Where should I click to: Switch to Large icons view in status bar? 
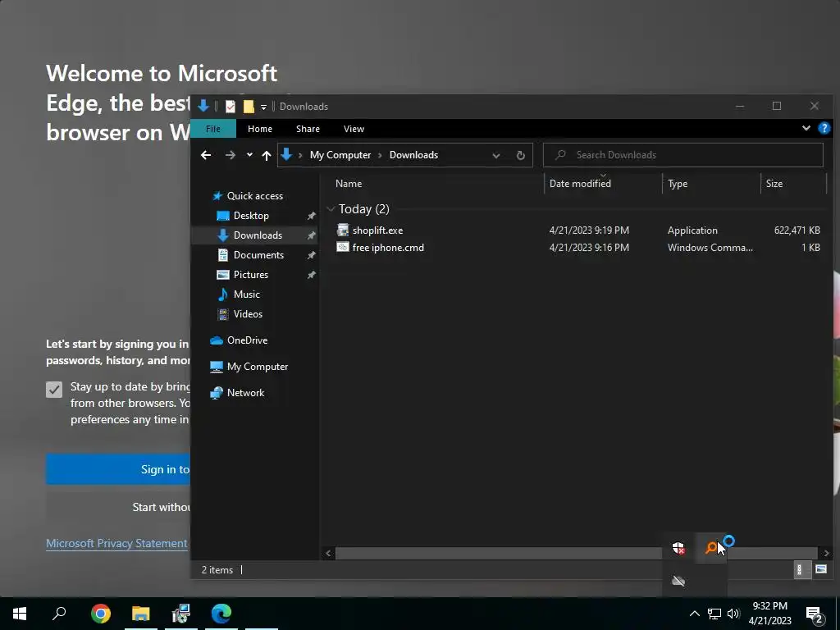pos(820,569)
